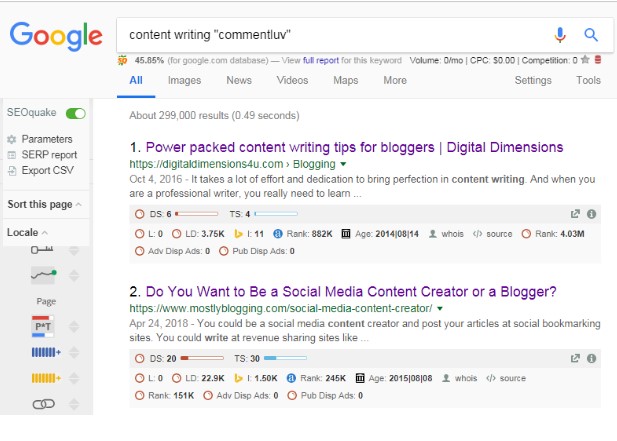Click the TS: 4 blue progress bar
The width and height of the screenshot is (617, 441).
276,214
